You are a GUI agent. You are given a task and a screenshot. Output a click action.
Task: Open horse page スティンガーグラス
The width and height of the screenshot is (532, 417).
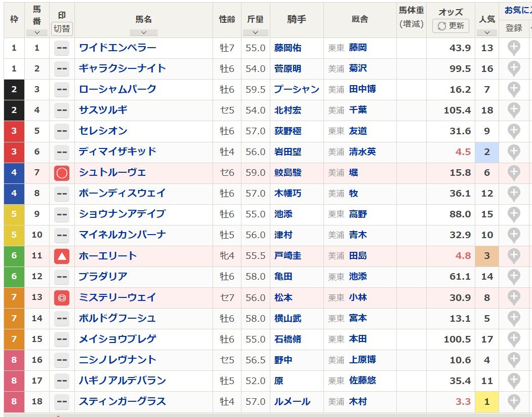tap(122, 401)
